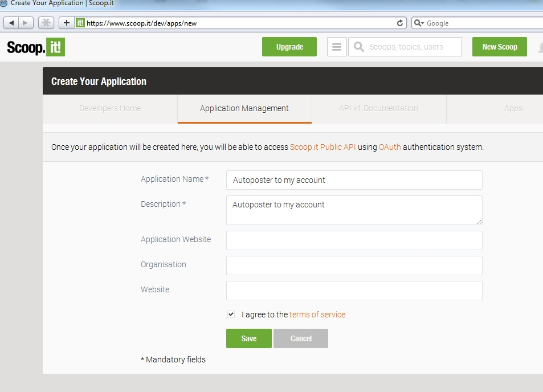Follow the OAuth link

click(x=390, y=146)
